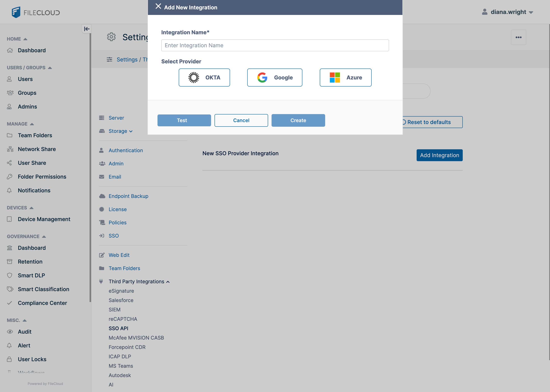
Task: Open SSO settings via its arrow icon
Action: (x=102, y=236)
